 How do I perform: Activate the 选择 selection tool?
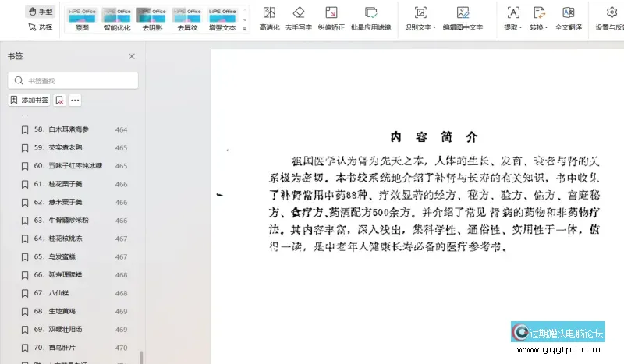click(41, 27)
